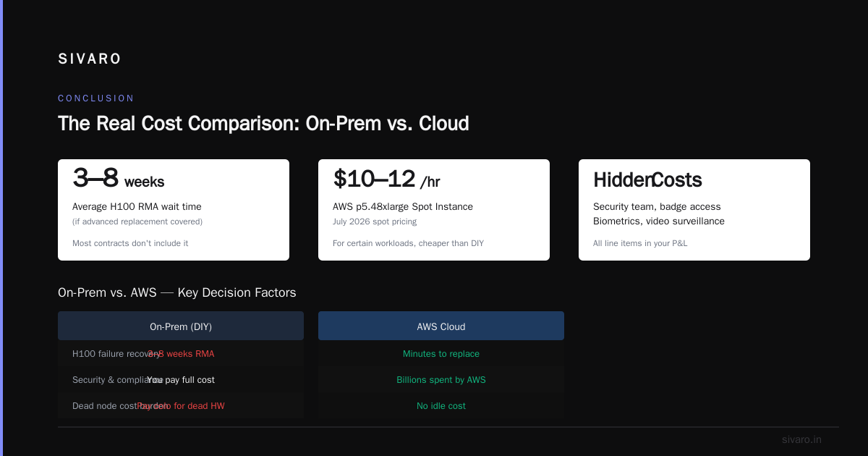This screenshot has height=456, width=868.
Task: Click 'Biometrics, video surveillance' line
Action: [659, 221]
